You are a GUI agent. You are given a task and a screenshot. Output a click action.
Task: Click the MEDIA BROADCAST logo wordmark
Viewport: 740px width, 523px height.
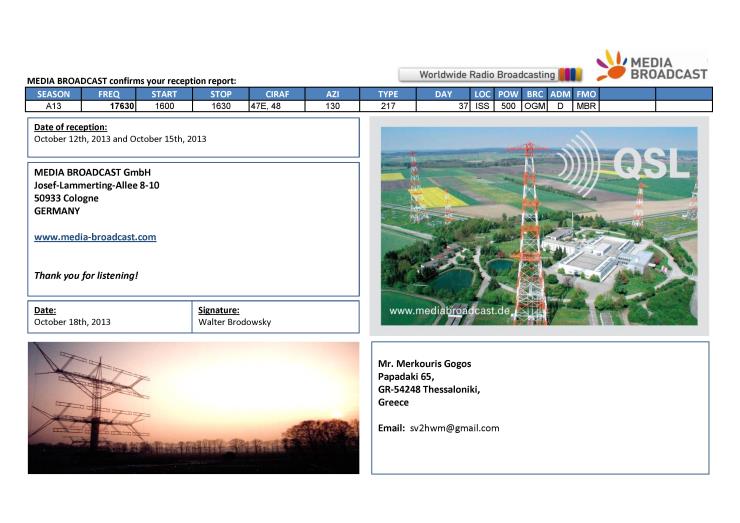pos(669,68)
